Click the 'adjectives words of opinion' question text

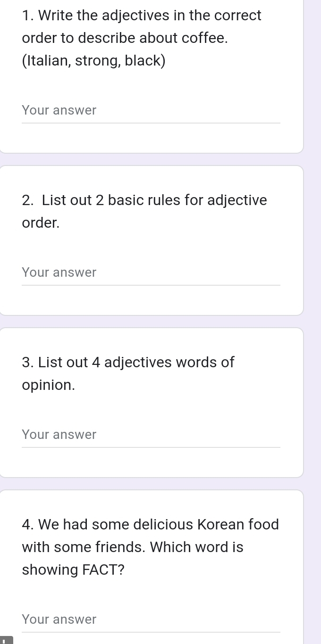(x=128, y=374)
